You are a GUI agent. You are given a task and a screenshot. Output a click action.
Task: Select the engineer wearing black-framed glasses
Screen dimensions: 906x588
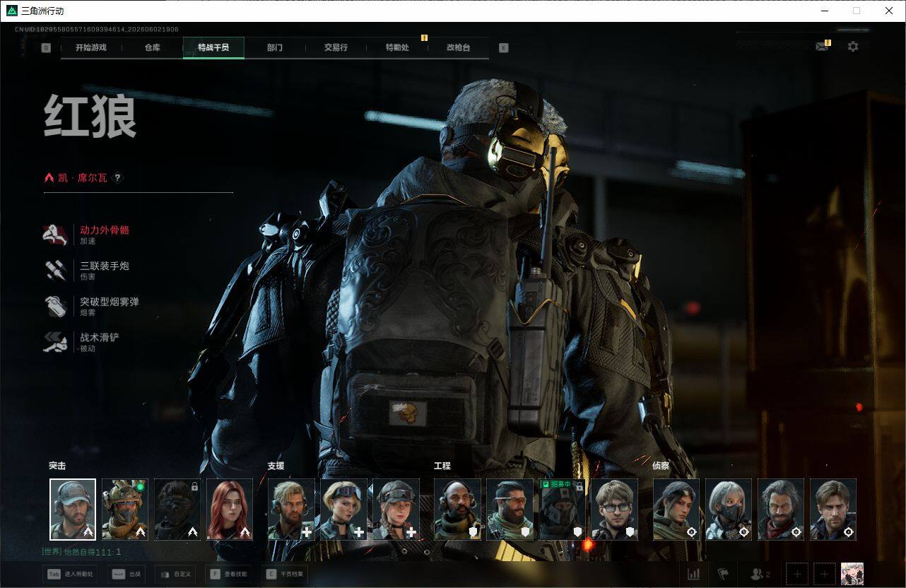coord(614,510)
